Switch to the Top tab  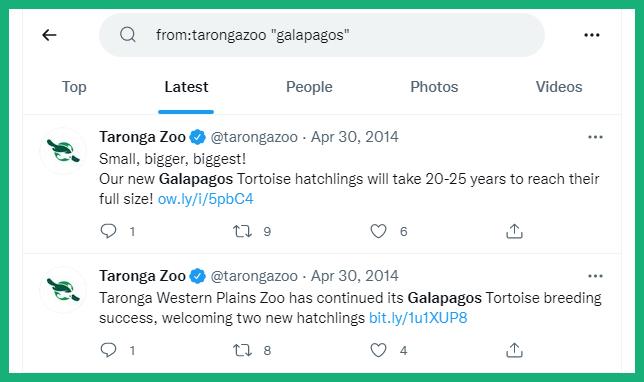point(74,87)
